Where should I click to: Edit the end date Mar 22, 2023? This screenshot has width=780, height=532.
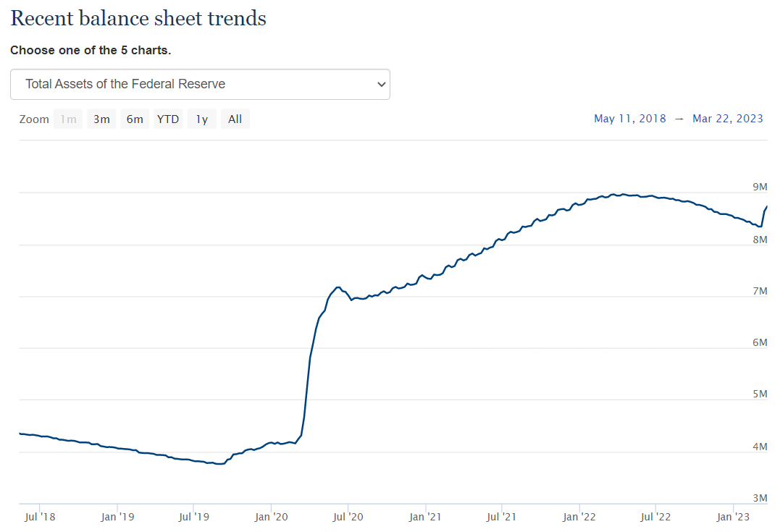(x=727, y=118)
